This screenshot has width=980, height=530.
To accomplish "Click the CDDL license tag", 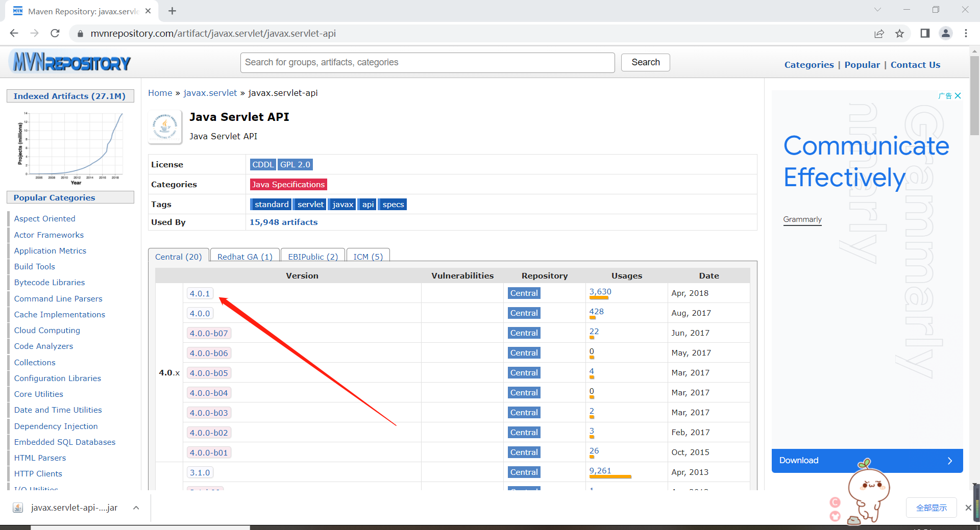I will click(x=263, y=164).
